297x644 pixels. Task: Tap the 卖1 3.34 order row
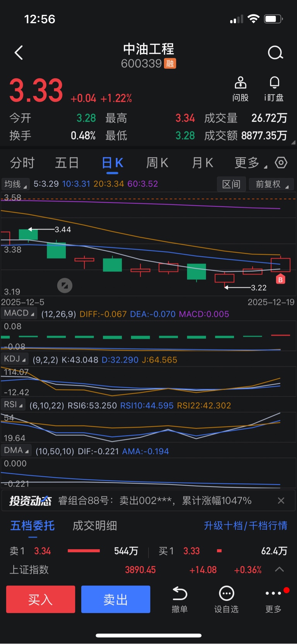[x=74, y=551]
